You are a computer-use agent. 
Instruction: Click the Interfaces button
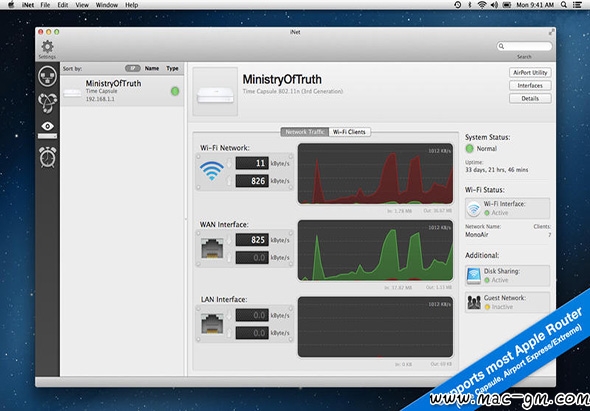[x=530, y=85]
